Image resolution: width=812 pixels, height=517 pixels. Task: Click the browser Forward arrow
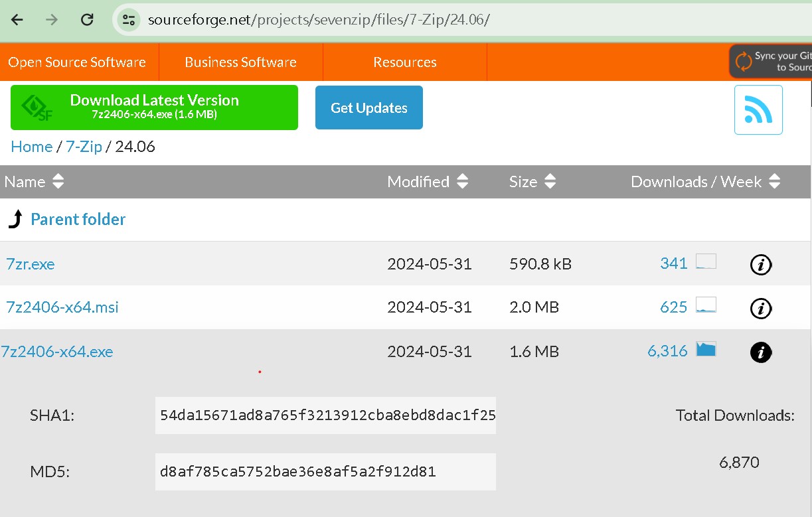click(x=52, y=19)
